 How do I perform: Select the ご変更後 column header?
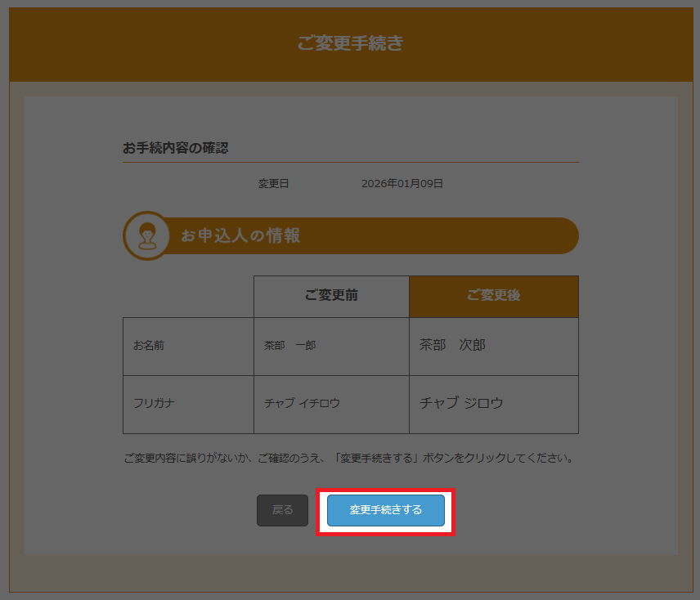(x=493, y=296)
